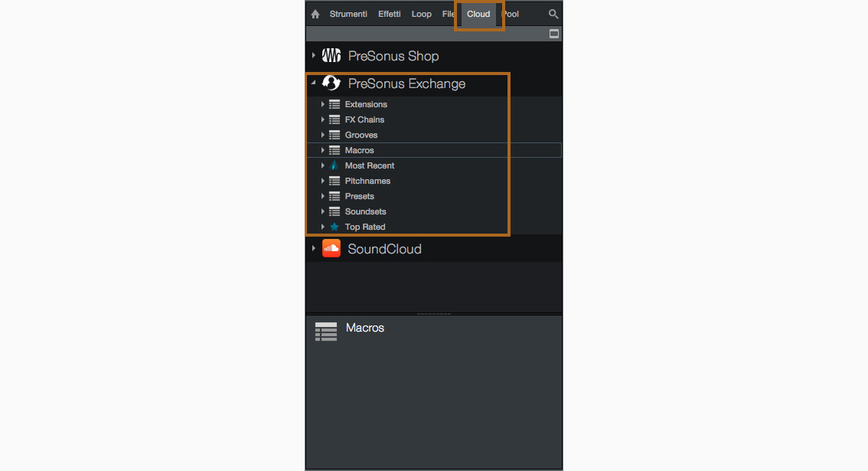Viewport: 868px width, 471px height.
Task: Expand the PreSonus Shop section
Action: [x=314, y=56]
